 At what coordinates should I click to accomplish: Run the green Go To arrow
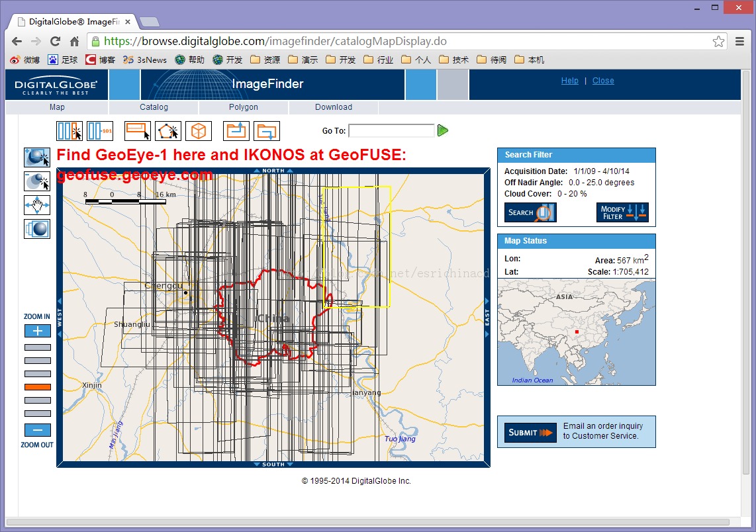click(x=443, y=130)
